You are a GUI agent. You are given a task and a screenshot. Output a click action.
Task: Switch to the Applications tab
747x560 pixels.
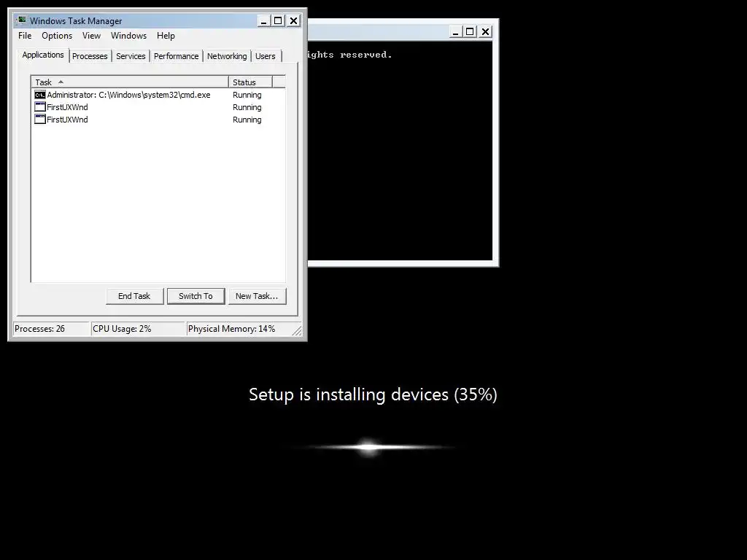tap(43, 55)
